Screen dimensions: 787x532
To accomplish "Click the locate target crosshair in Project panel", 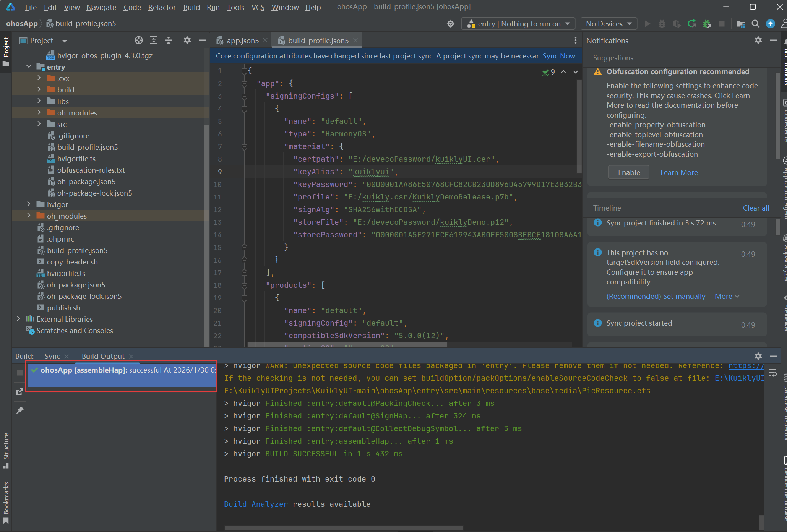I will tap(138, 41).
